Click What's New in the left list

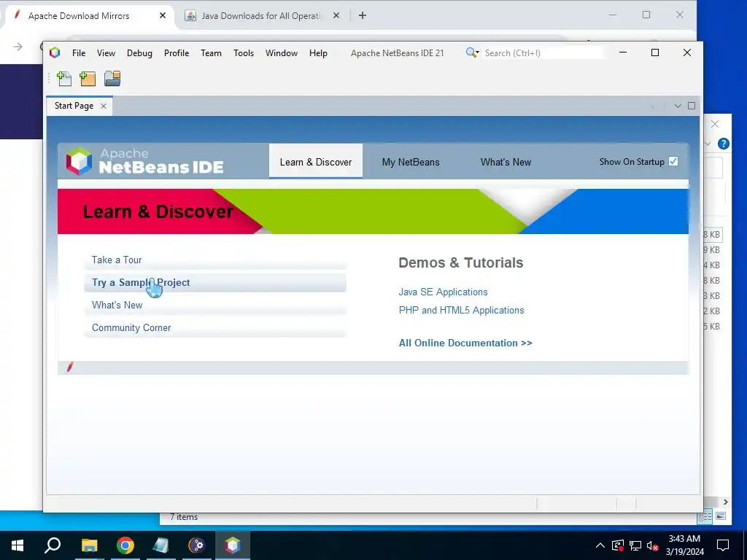click(117, 306)
